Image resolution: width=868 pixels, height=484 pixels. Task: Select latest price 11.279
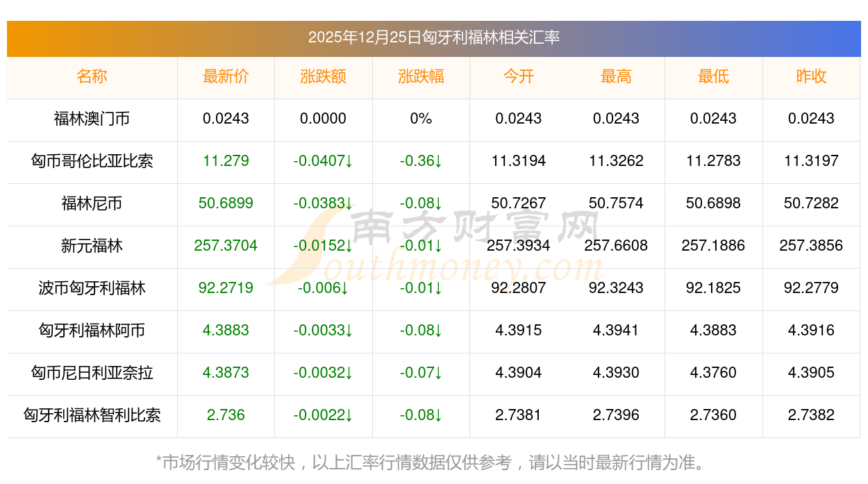(x=226, y=161)
